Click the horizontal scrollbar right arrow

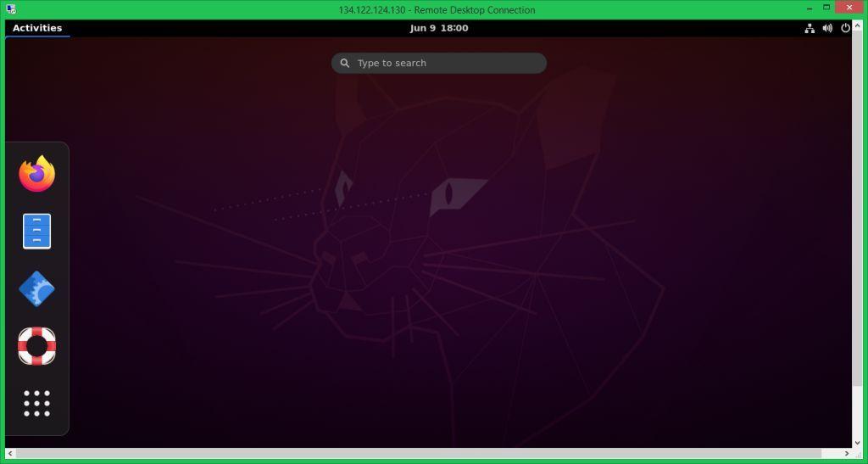pos(847,454)
